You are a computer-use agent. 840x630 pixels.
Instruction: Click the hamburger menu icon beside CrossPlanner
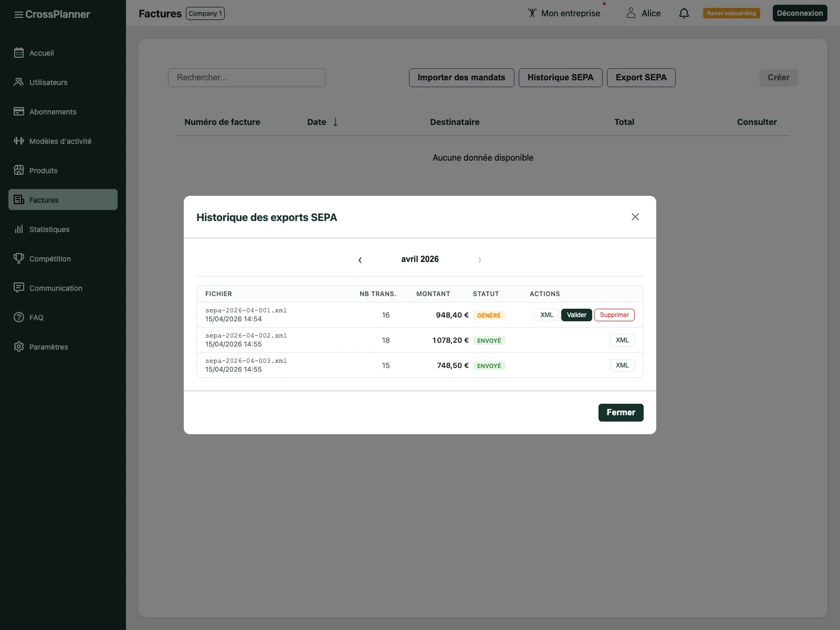(x=18, y=15)
